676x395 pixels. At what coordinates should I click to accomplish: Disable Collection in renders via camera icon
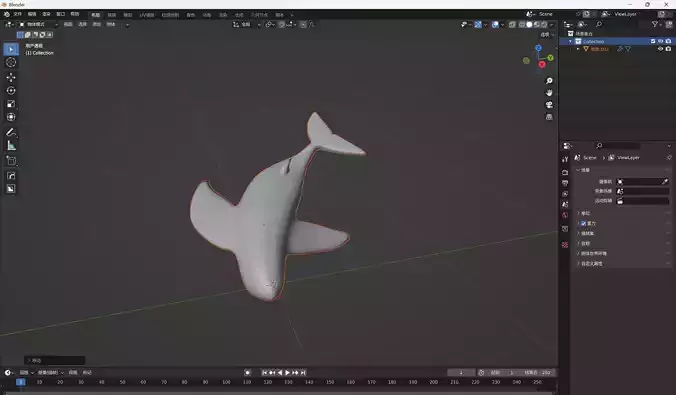(668, 41)
